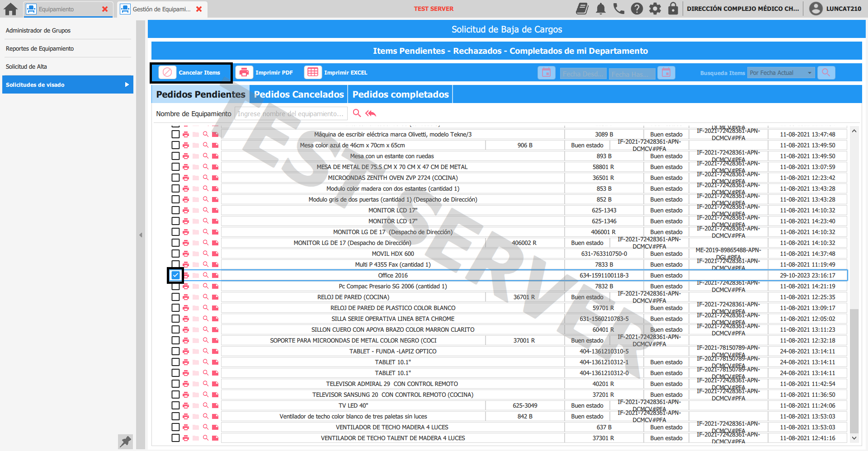Viewport: 868px width, 451px height.
Task: Open the Pedidos completados tab
Action: pos(401,94)
